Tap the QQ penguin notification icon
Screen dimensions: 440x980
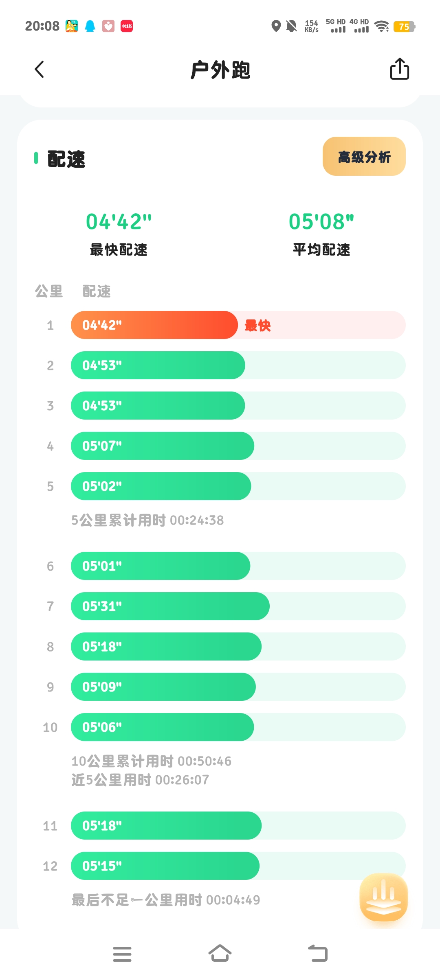tap(90, 26)
